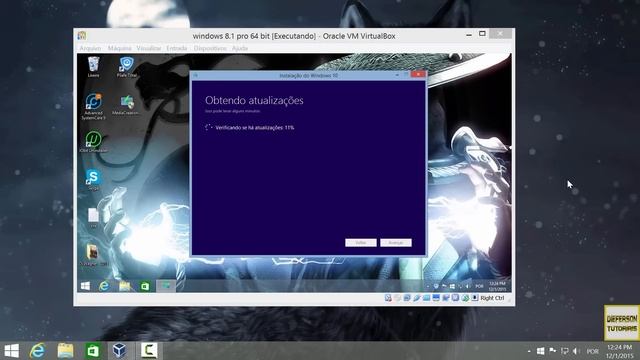Open Internet Explorer on guest taskbar
Viewport: 640px width, 360px height.
tap(104, 286)
